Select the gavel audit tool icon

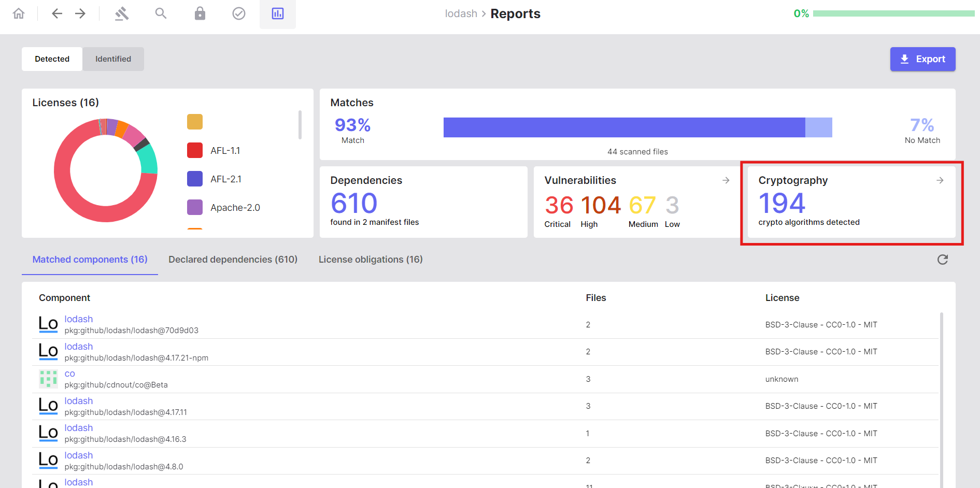pyautogui.click(x=121, y=13)
